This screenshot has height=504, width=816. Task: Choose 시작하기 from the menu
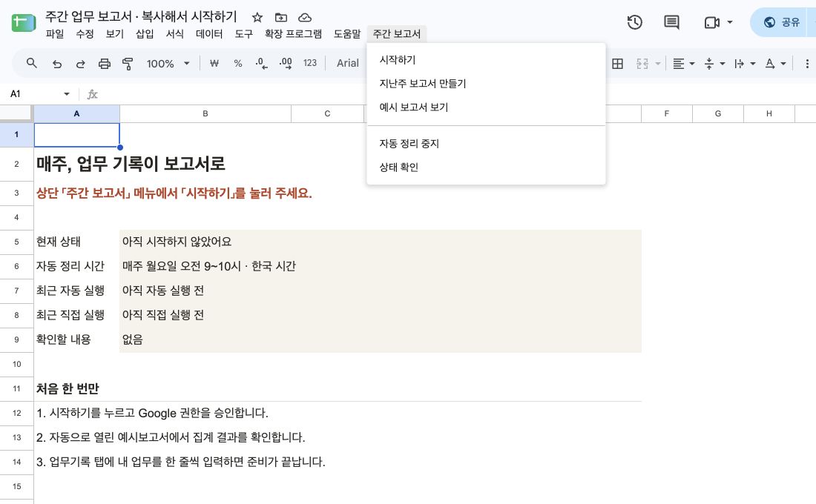tap(486, 60)
